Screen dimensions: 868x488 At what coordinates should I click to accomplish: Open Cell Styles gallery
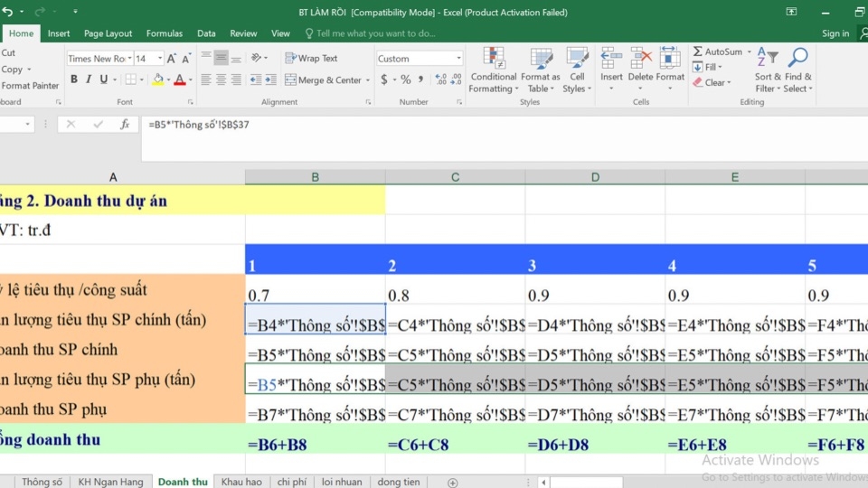(577, 70)
